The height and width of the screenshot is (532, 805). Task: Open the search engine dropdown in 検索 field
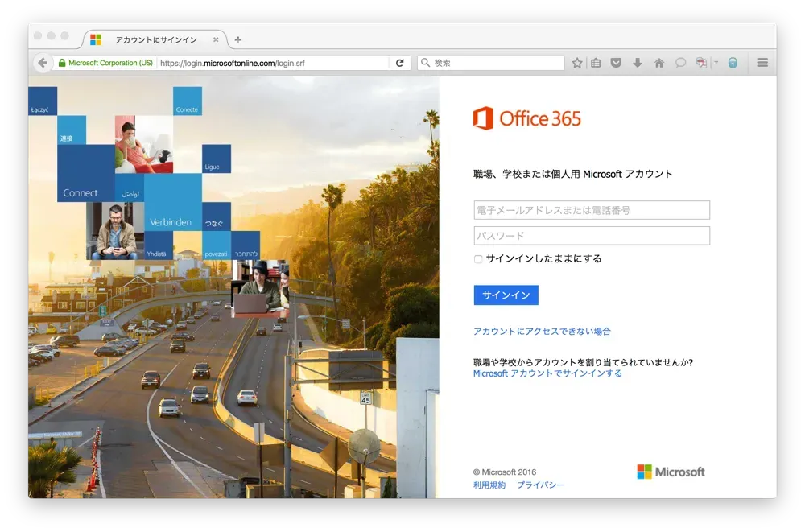[424, 62]
